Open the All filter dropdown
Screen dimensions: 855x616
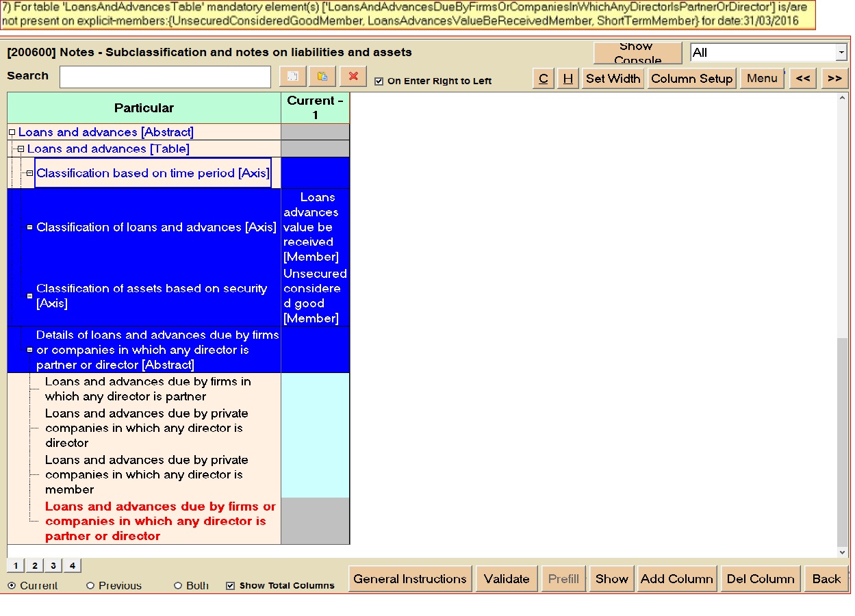tap(841, 53)
